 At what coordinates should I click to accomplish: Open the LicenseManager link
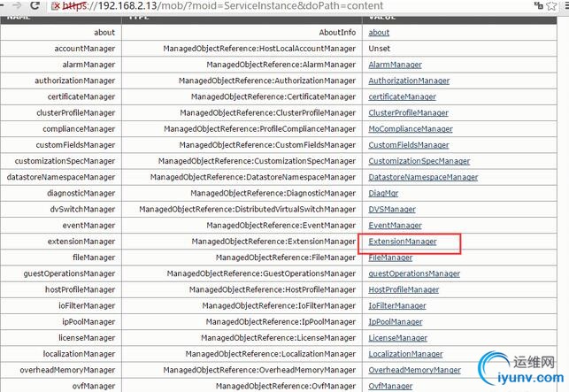pyautogui.click(x=397, y=338)
